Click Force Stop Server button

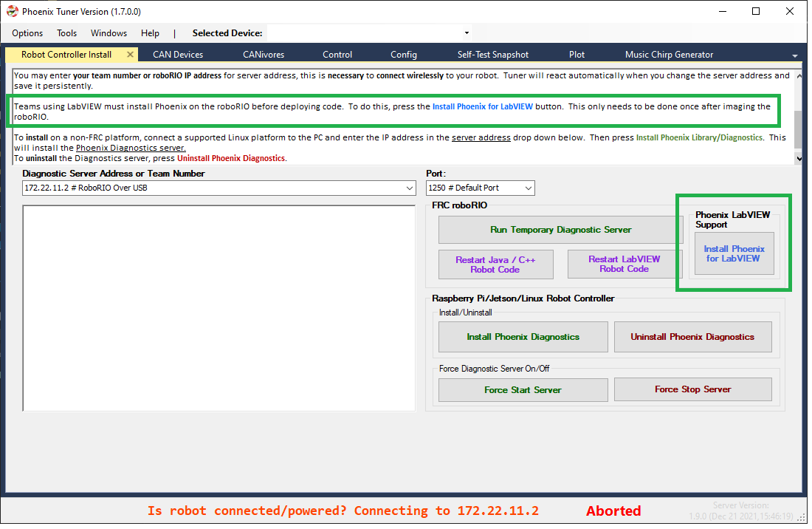(x=692, y=389)
